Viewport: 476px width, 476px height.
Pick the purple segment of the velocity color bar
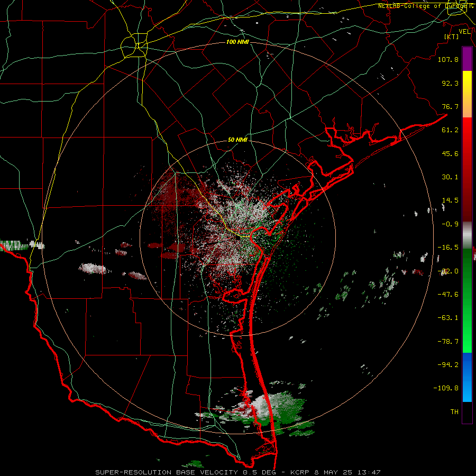coord(467,59)
